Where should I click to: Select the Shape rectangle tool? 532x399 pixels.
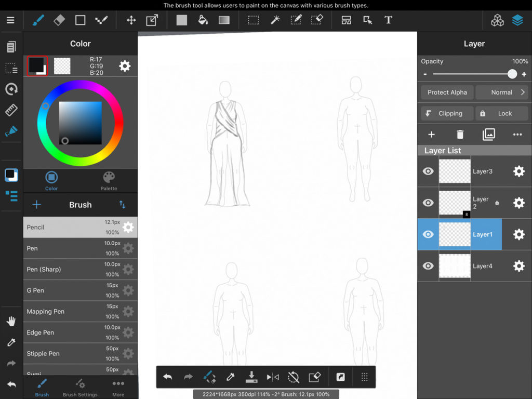pyautogui.click(x=81, y=20)
